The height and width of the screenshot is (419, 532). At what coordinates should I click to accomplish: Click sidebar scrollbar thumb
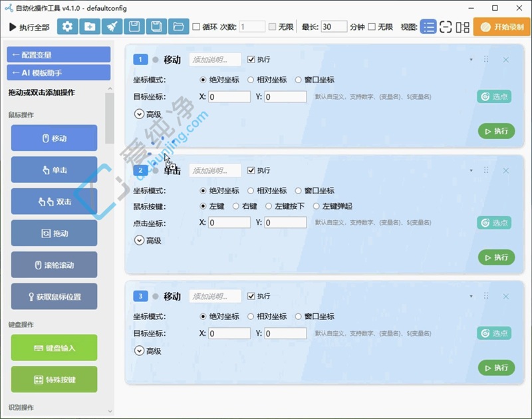coord(109,118)
